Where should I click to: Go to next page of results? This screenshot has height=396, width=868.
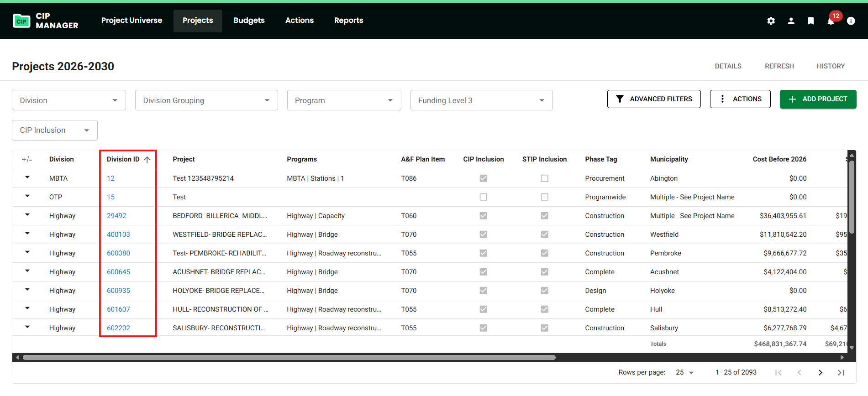820,373
